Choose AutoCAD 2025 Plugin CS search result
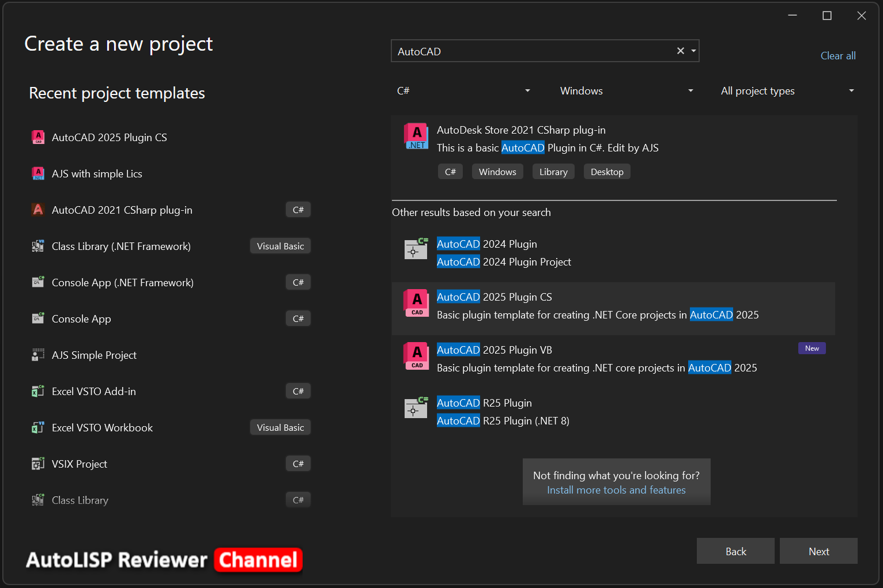 614,308
